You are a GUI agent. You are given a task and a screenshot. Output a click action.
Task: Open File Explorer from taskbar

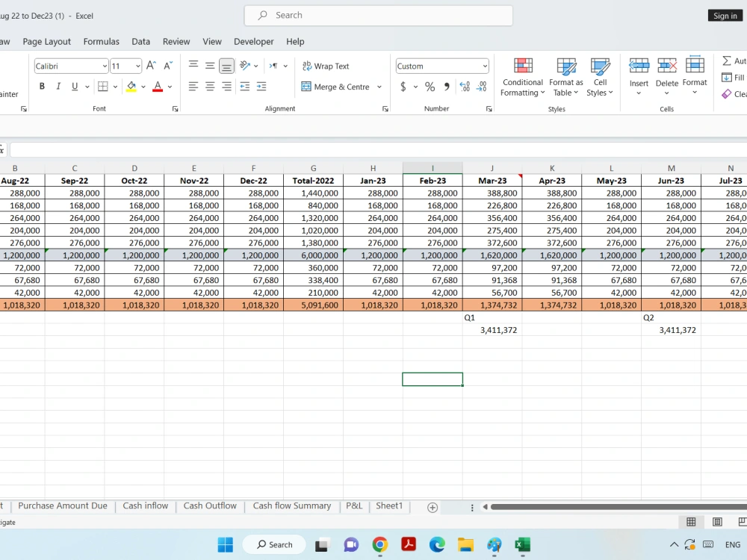click(x=465, y=544)
